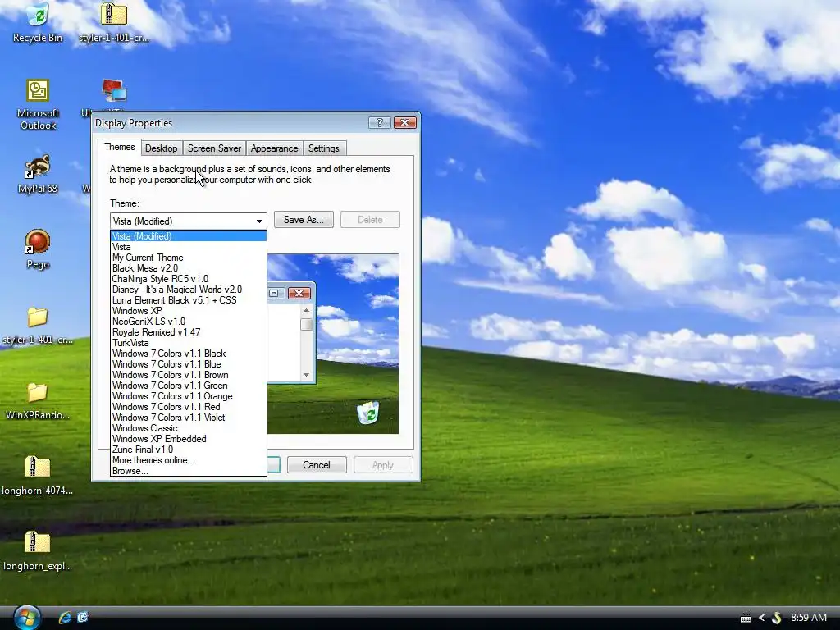The height and width of the screenshot is (630, 840).
Task: Select the red computer desktop icon
Action: (x=114, y=91)
